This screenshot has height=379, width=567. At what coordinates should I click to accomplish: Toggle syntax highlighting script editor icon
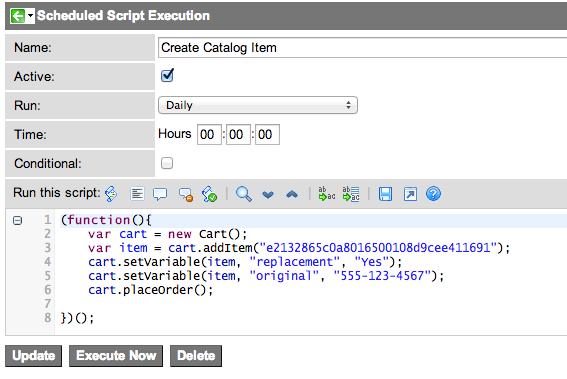coord(111,194)
